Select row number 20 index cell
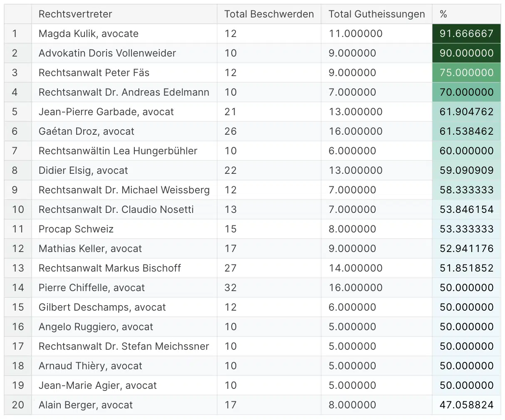505x420 pixels. (18, 405)
